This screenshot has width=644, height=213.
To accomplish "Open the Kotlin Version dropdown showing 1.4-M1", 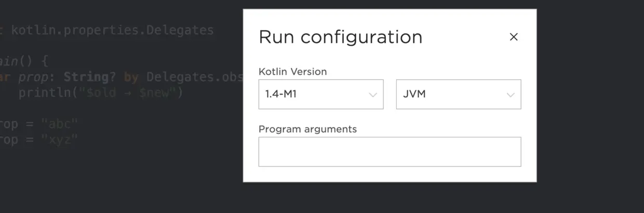I will pyautogui.click(x=320, y=94).
